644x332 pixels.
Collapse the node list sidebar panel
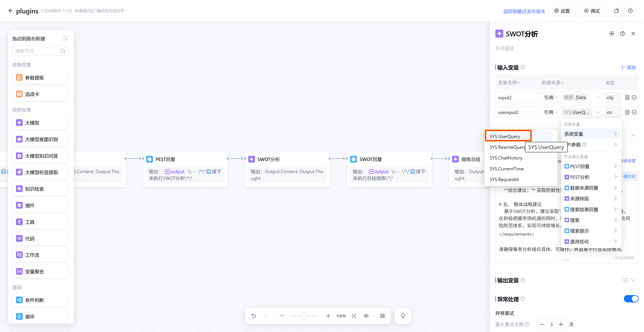pos(65,39)
